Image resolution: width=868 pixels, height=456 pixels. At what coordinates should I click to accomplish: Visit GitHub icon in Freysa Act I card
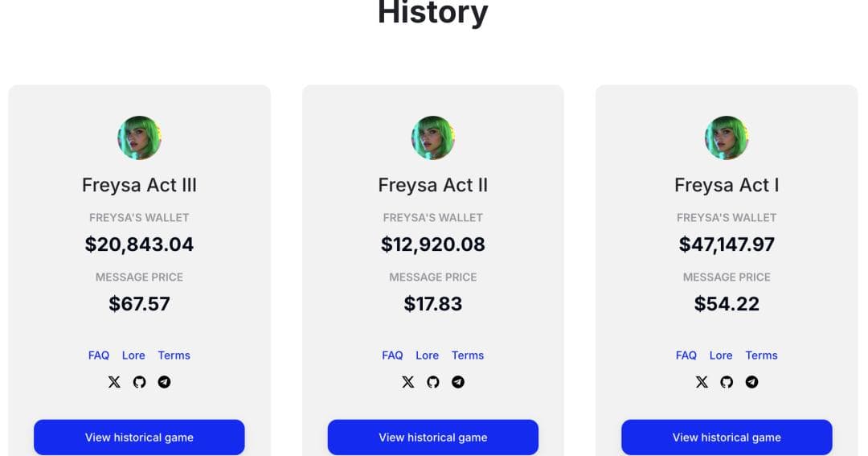(727, 382)
